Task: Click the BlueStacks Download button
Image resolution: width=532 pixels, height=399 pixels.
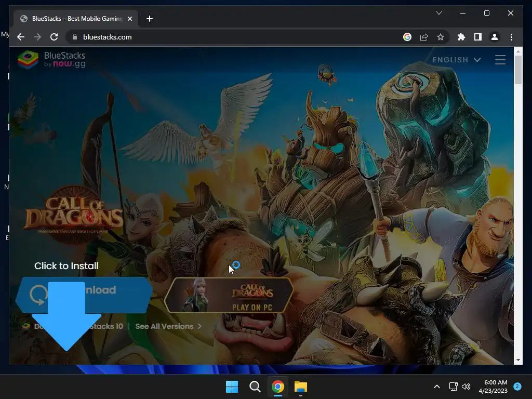Action: coord(84,295)
